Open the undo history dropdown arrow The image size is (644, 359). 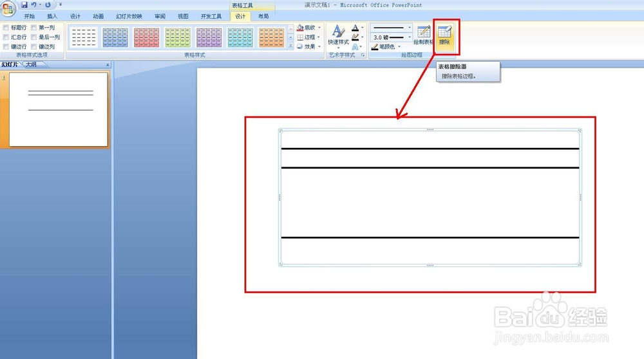tap(40, 5)
